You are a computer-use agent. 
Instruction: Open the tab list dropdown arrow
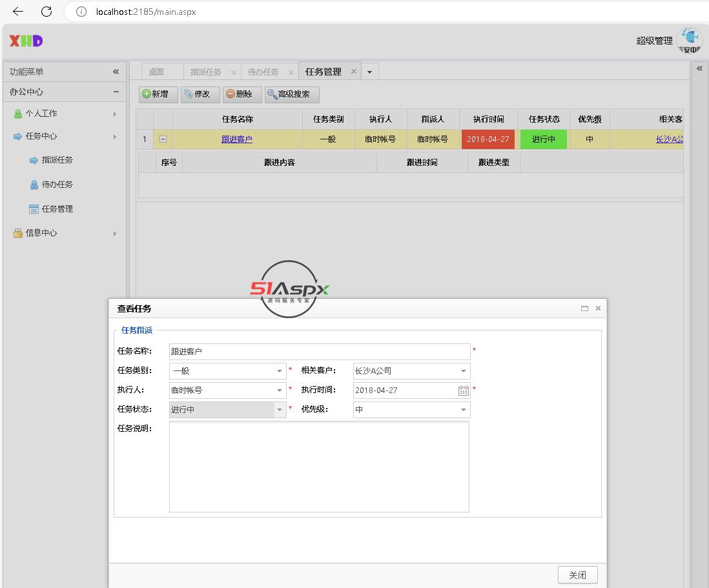369,72
